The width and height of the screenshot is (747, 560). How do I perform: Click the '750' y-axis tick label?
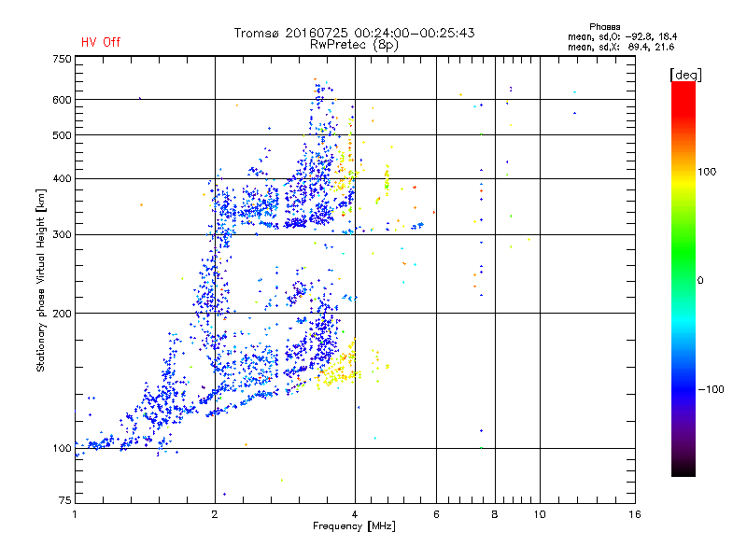(x=62, y=59)
